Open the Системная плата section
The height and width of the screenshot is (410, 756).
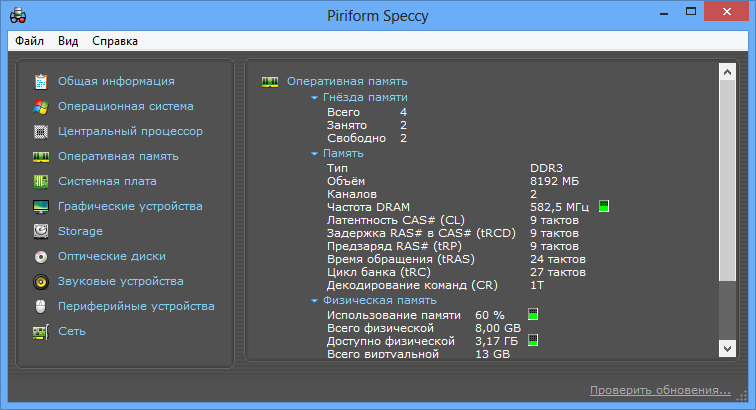coord(107,181)
